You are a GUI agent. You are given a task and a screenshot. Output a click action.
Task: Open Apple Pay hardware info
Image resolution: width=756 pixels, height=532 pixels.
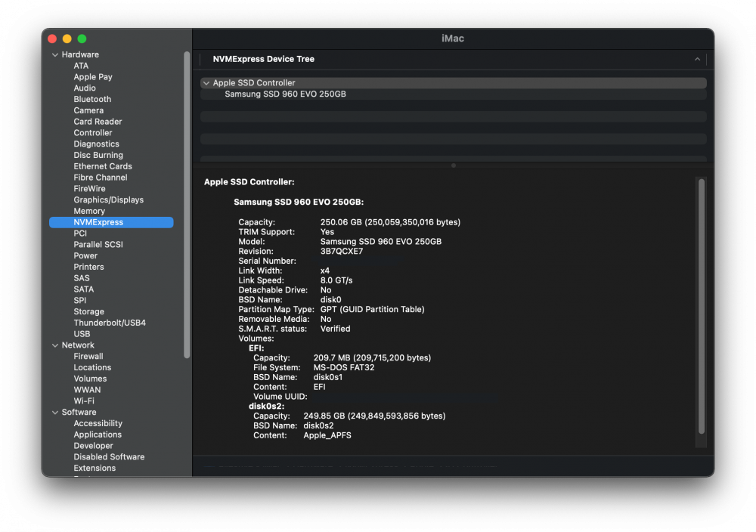click(x=93, y=77)
